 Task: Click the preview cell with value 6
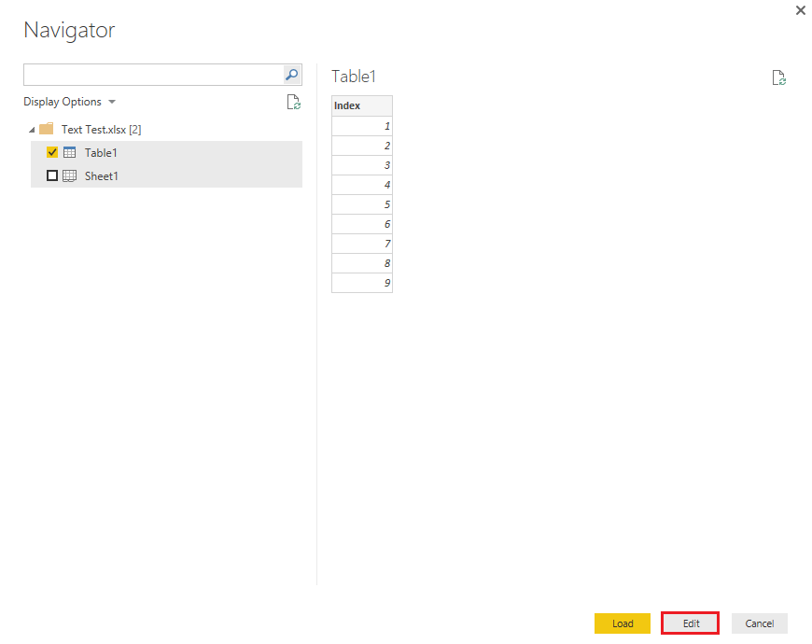(x=362, y=224)
